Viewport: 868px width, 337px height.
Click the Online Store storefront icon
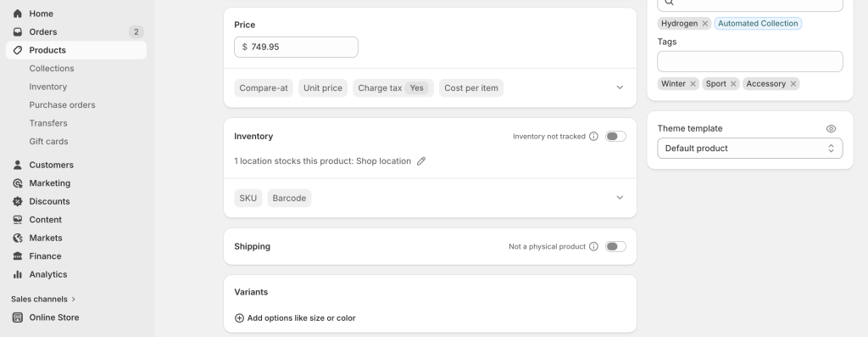(18, 317)
